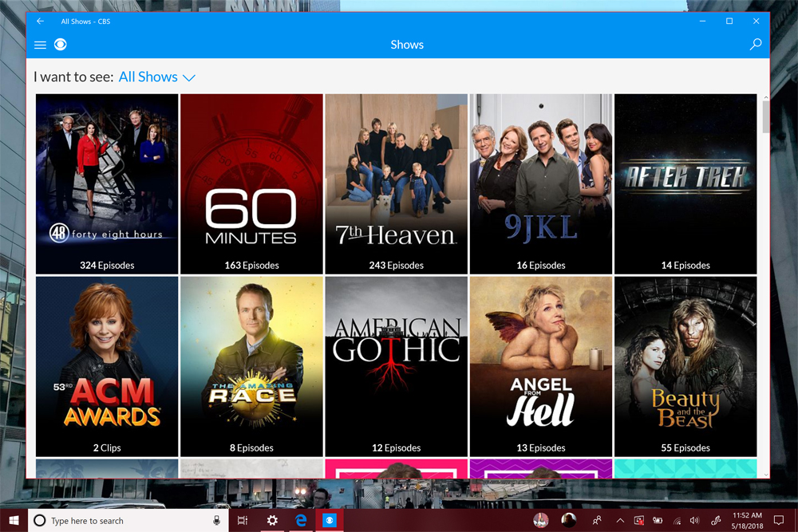Open Settings gear on the taskbar
This screenshot has height=532, width=798.
(x=272, y=520)
